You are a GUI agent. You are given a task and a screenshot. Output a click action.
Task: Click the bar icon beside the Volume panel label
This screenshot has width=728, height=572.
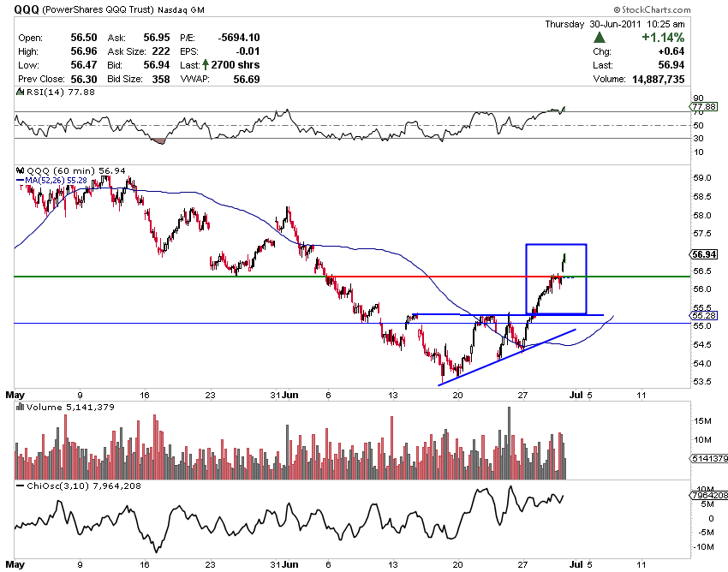pyautogui.click(x=20, y=407)
